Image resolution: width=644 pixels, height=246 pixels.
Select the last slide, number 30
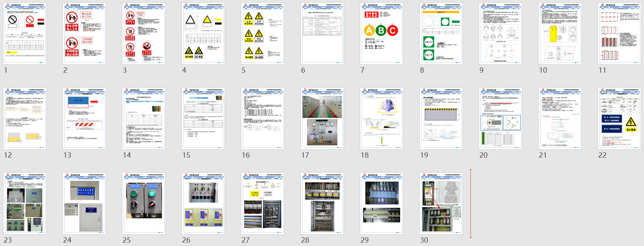(441, 204)
